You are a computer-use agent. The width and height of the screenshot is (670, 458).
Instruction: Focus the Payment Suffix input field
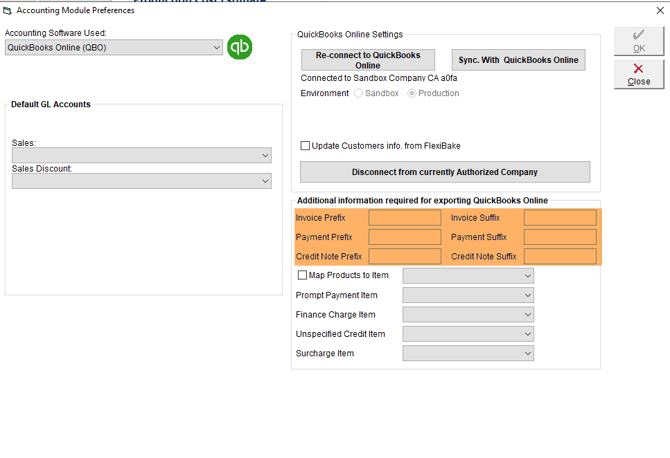click(560, 237)
